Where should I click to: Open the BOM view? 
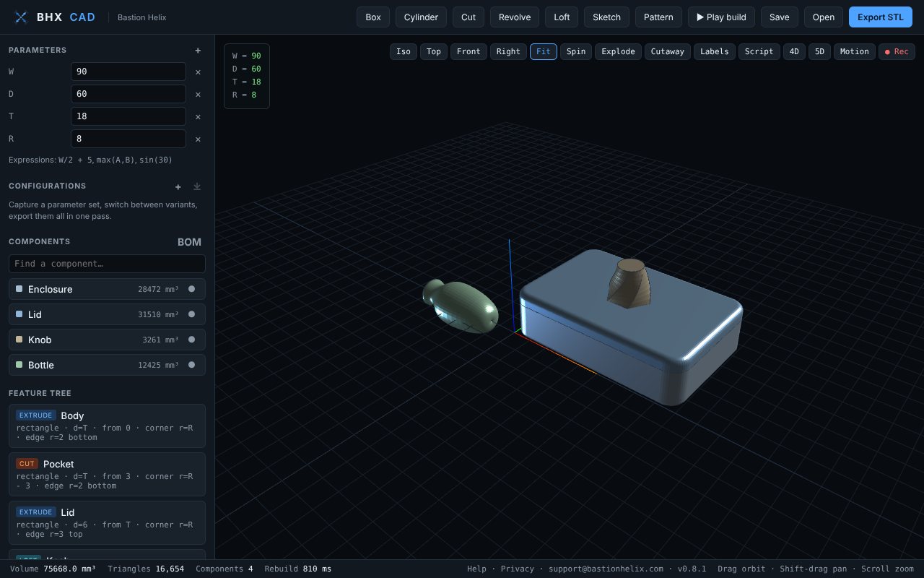(189, 242)
